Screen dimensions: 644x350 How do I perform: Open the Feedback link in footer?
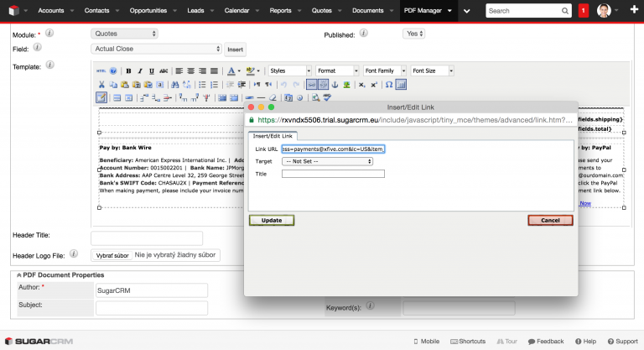click(546, 342)
